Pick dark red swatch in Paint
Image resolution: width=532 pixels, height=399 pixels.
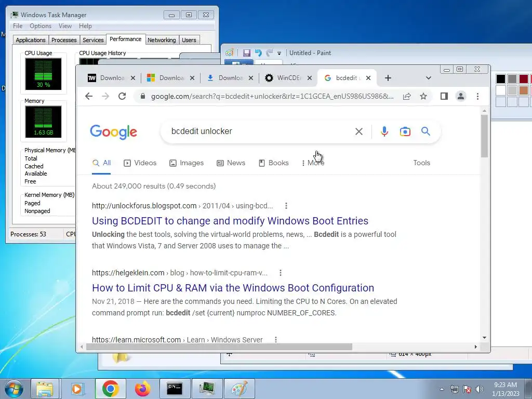tap(524, 79)
